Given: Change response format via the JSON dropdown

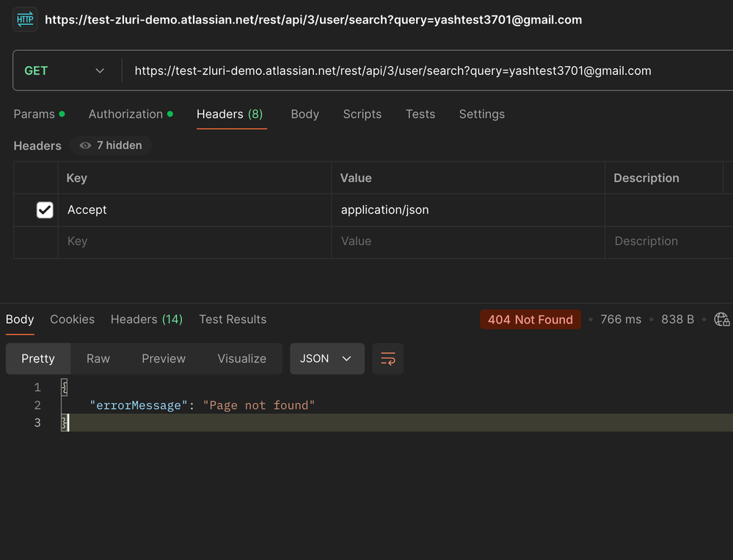Looking at the screenshot, I should 327,358.
